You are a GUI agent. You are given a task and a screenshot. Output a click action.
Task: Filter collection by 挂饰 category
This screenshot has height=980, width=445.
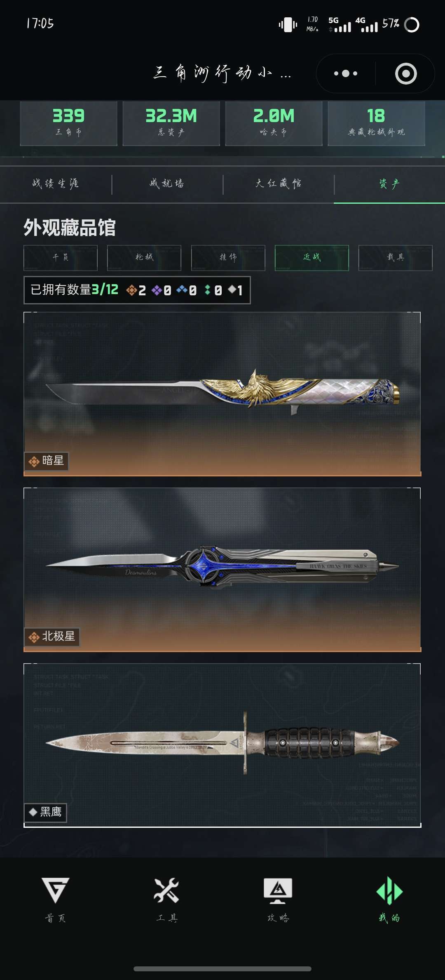[x=228, y=258]
